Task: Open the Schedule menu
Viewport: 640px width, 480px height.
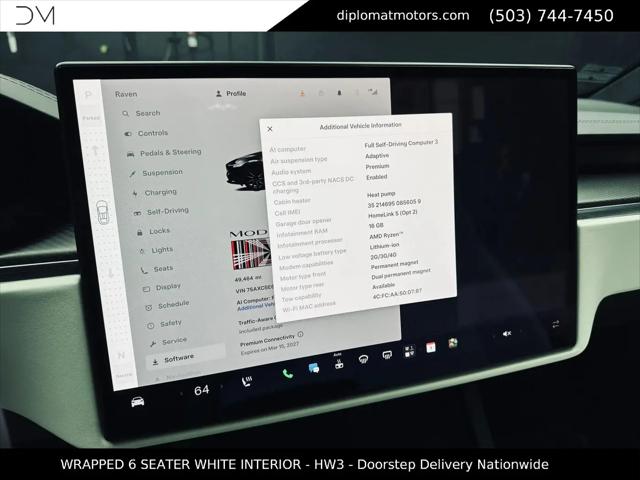Action: click(167, 305)
